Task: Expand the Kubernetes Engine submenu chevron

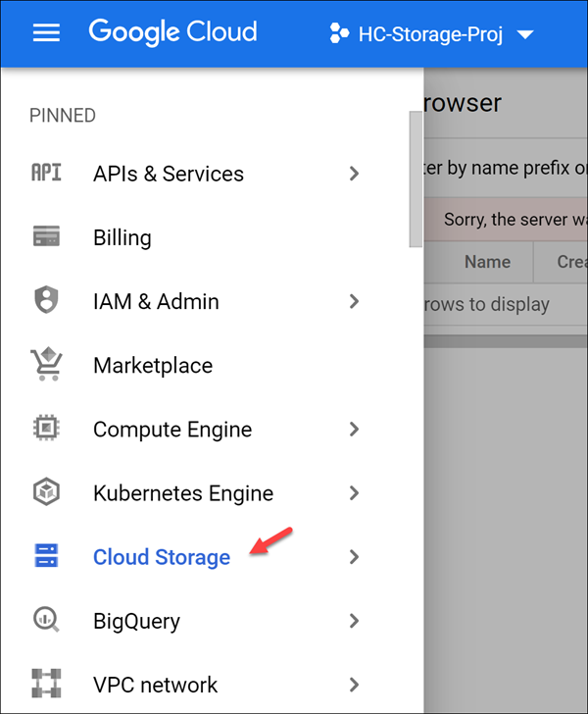Action: pyautogui.click(x=354, y=493)
